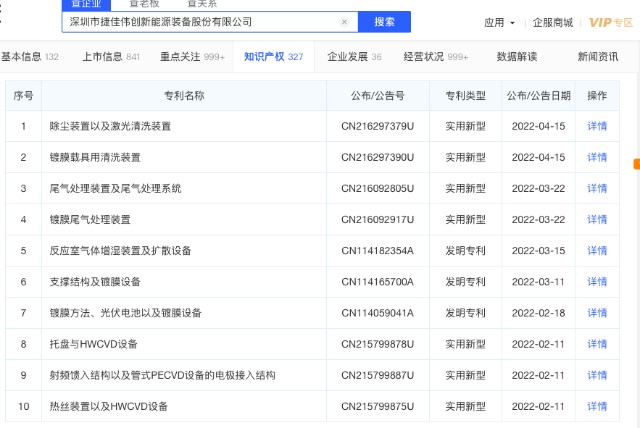Switch to the 数据解读 tab
640x428 pixels.
[517, 57]
